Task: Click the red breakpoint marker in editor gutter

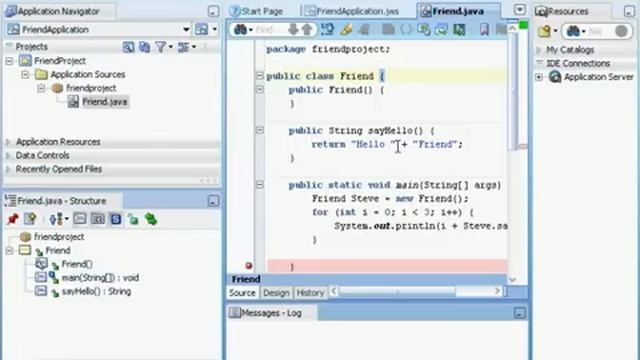Action: coord(249,266)
